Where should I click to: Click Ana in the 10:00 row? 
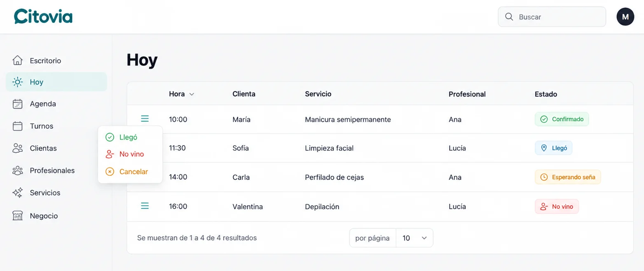pyautogui.click(x=455, y=120)
